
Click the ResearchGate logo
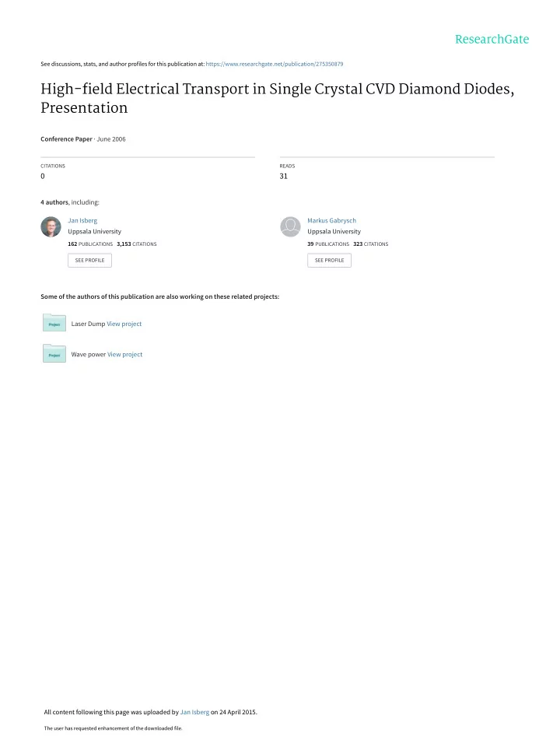(492, 39)
